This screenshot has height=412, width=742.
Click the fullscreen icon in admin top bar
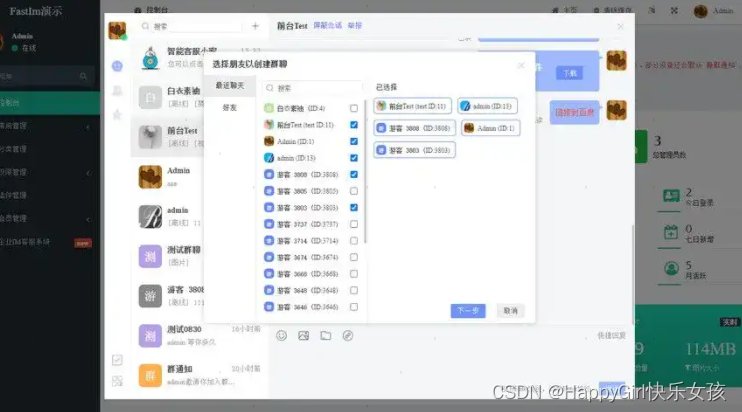click(x=674, y=10)
